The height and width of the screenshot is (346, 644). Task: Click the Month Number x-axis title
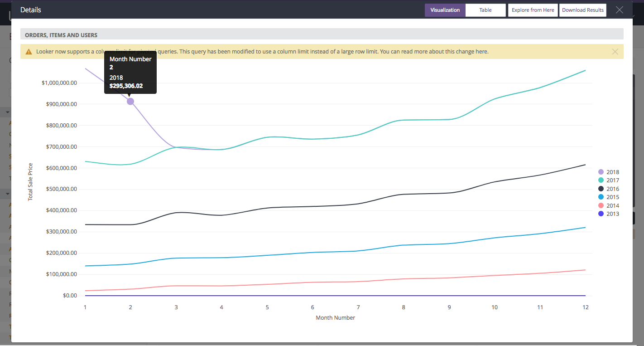[335, 318]
